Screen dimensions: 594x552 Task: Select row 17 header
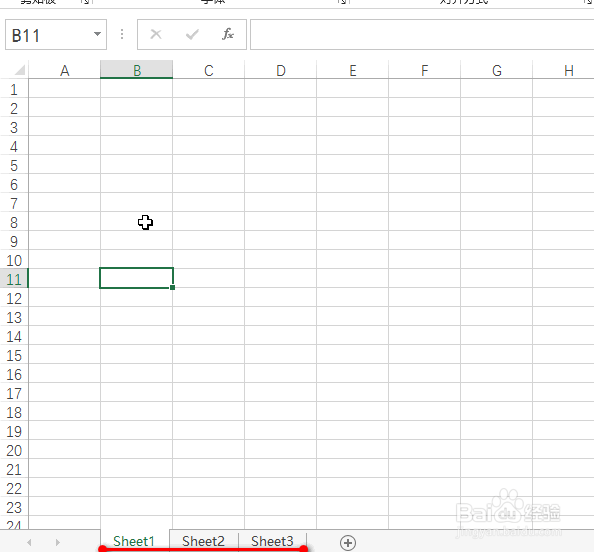tap(14, 393)
